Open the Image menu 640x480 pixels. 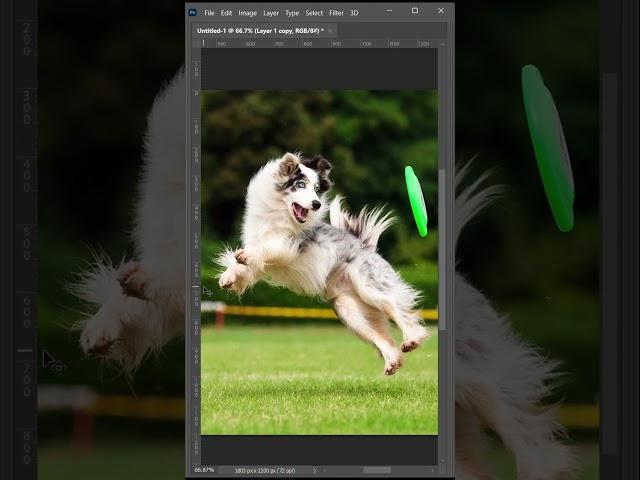pyautogui.click(x=247, y=13)
